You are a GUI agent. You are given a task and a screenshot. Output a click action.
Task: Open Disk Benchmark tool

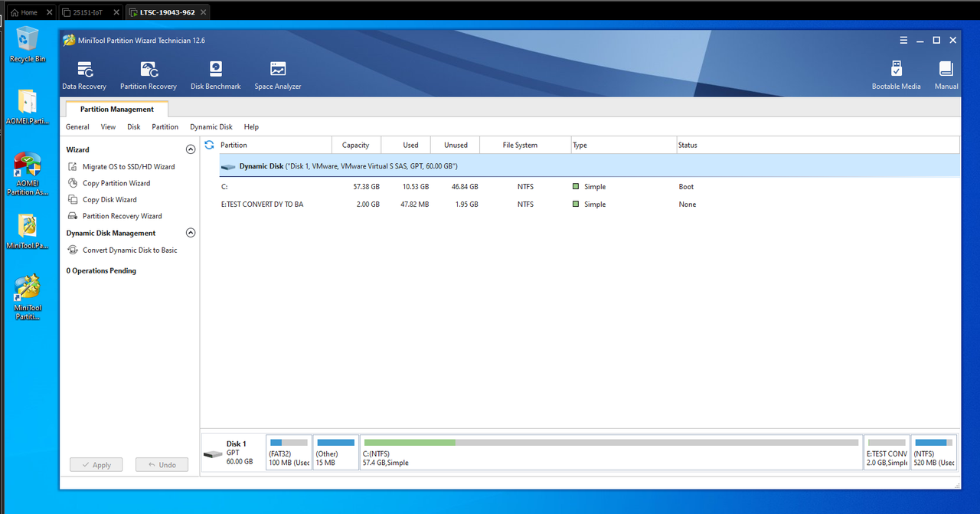tap(215, 76)
